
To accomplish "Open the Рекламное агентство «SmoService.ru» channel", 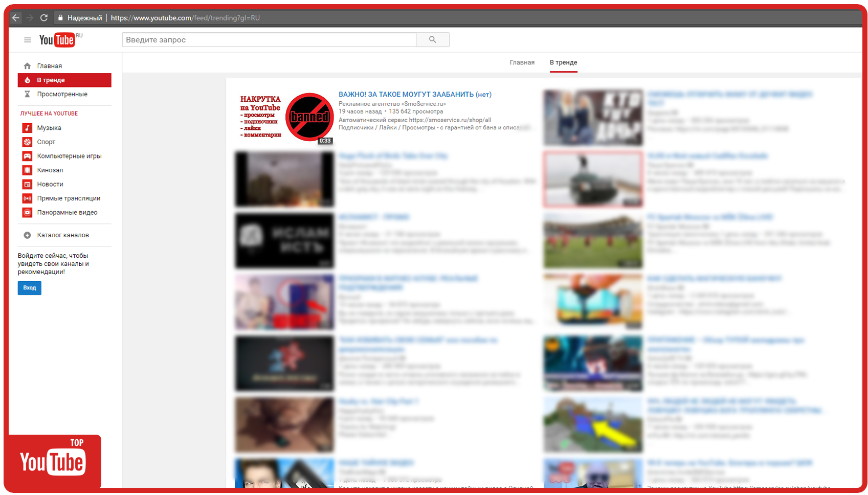I will point(392,104).
